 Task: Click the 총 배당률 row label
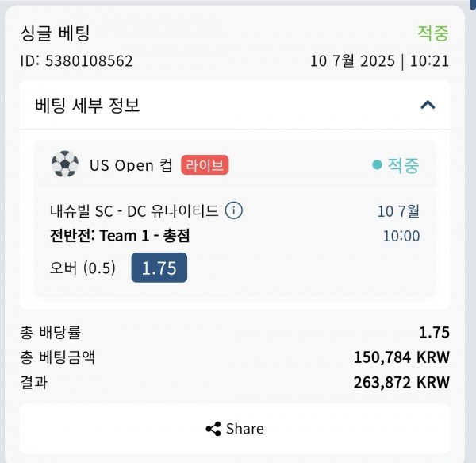51,332
